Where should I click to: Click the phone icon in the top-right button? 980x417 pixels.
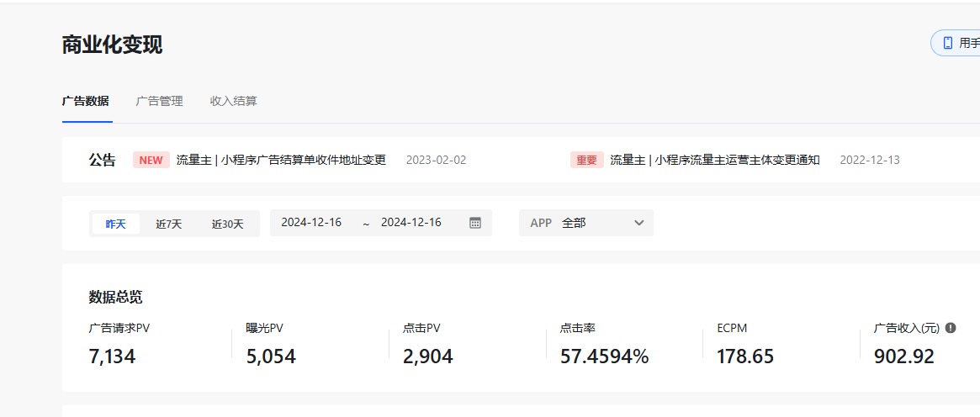tap(948, 43)
